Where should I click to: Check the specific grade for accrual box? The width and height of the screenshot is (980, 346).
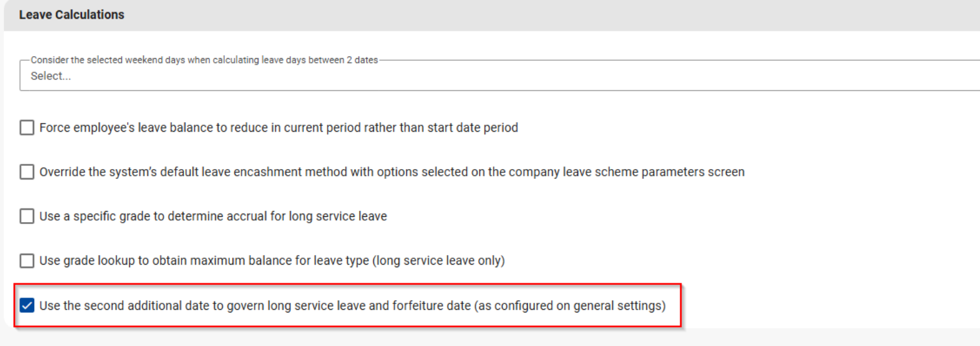click(26, 217)
